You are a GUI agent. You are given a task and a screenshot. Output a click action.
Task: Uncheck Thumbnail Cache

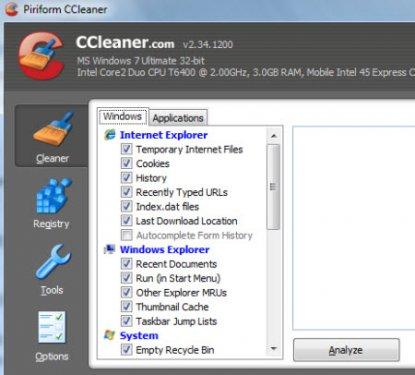point(126,307)
